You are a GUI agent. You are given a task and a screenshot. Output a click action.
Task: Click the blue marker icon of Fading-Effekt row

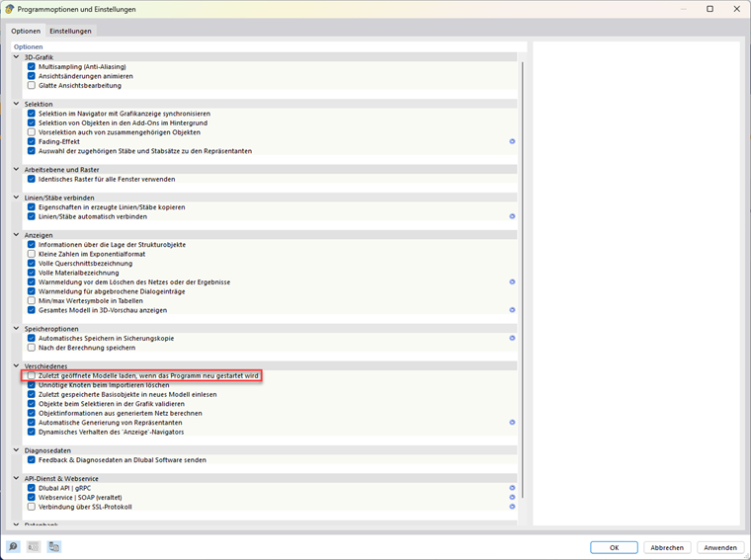(512, 141)
